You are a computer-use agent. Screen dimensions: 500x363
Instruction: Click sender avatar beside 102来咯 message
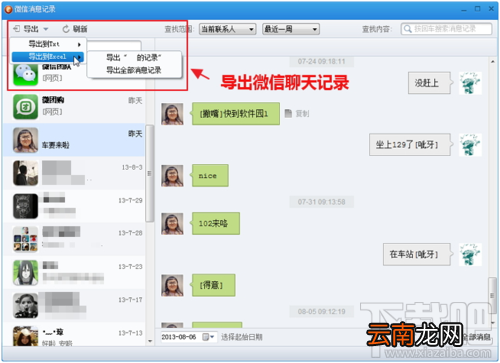tap(172, 224)
